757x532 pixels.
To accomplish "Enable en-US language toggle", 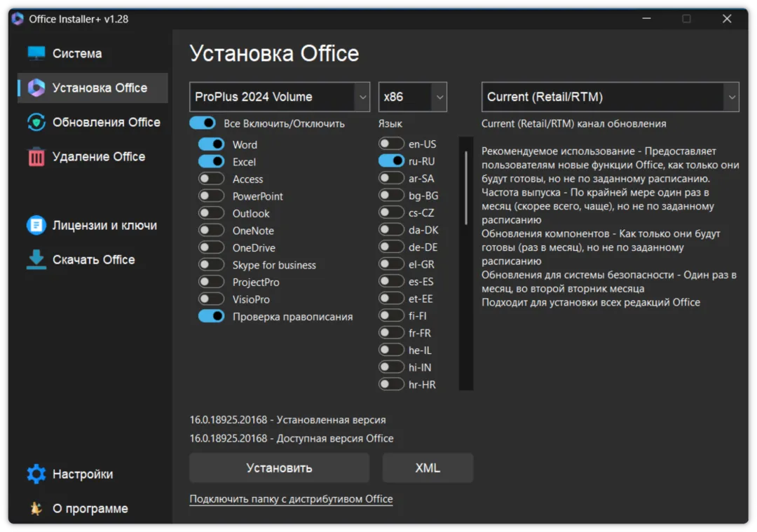I will tap(391, 144).
